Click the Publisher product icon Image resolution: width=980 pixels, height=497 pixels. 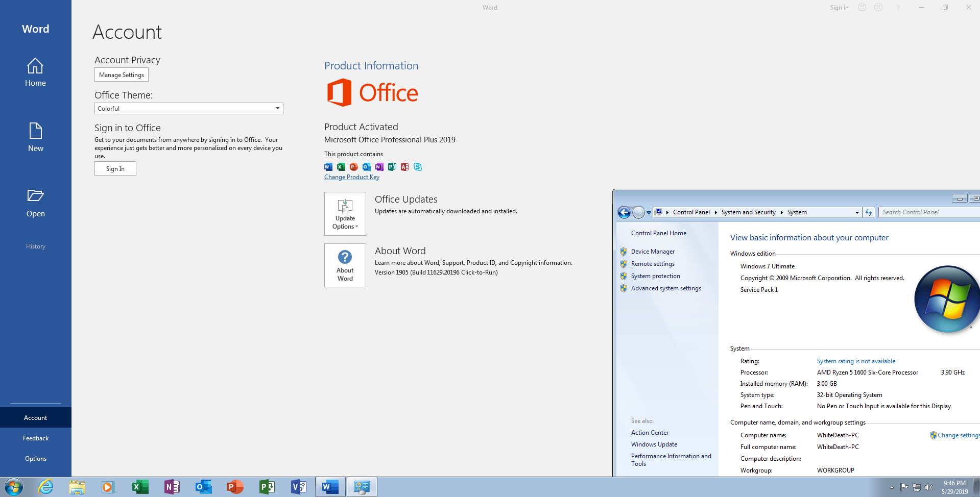[x=392, y=167]
